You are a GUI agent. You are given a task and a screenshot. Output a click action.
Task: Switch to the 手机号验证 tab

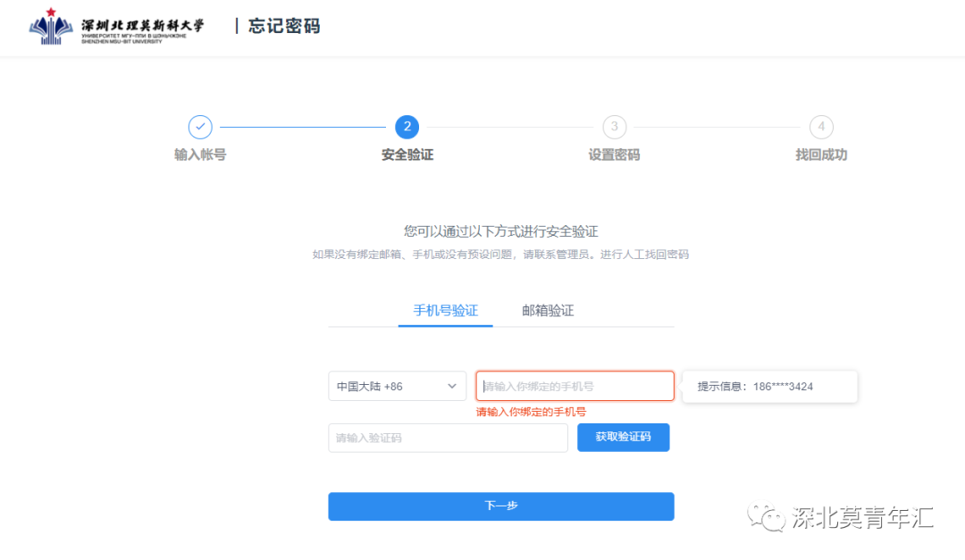445,311
